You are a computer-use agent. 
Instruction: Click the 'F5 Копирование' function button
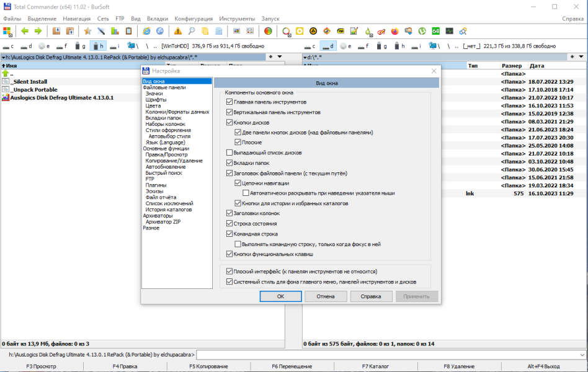tap(208, 366)
